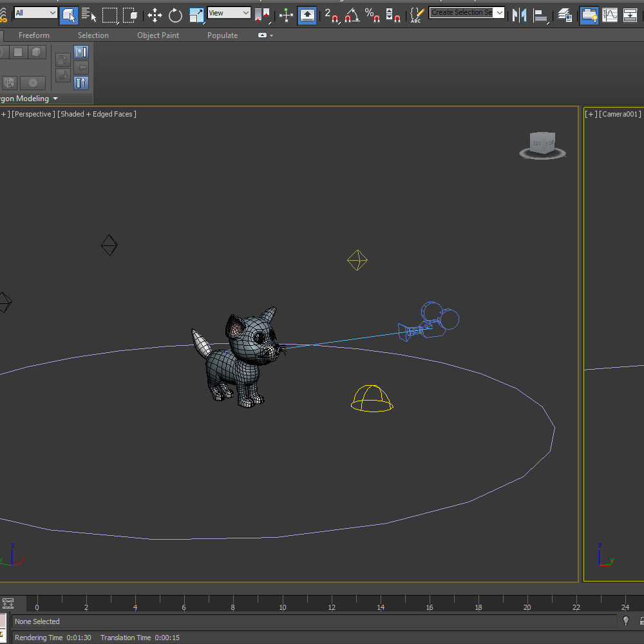
Task: Open the Schematic View
Action: coord(630,15)
